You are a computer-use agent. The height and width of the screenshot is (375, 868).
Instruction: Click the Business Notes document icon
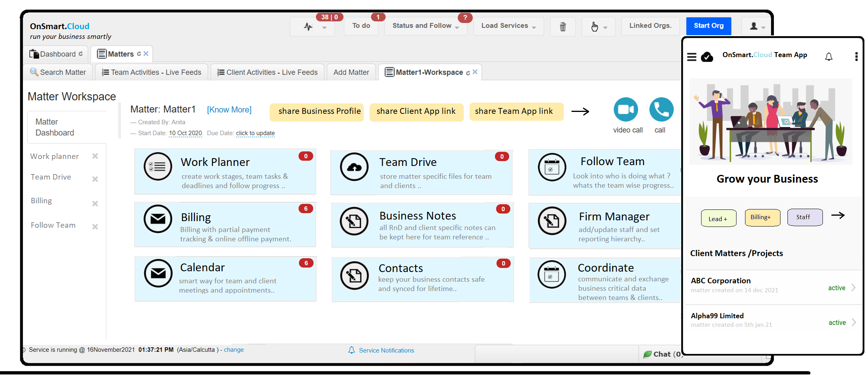coord(354,221)
